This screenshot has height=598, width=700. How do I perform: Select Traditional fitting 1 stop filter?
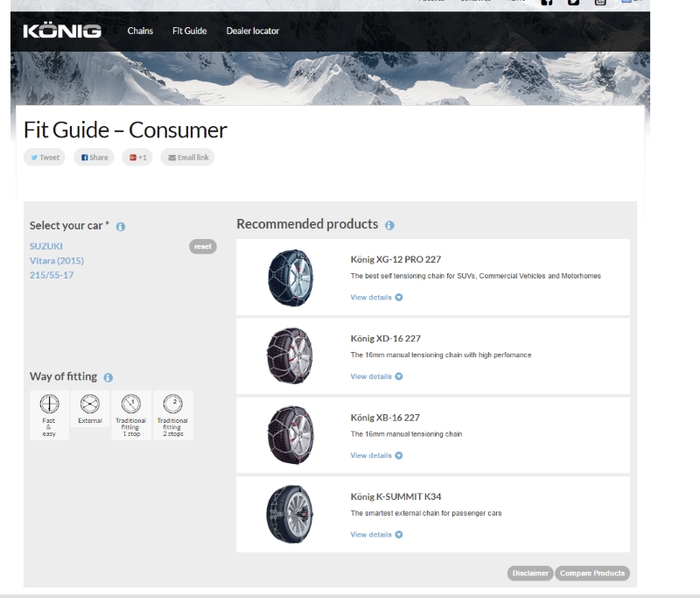[x=131, y=415]
